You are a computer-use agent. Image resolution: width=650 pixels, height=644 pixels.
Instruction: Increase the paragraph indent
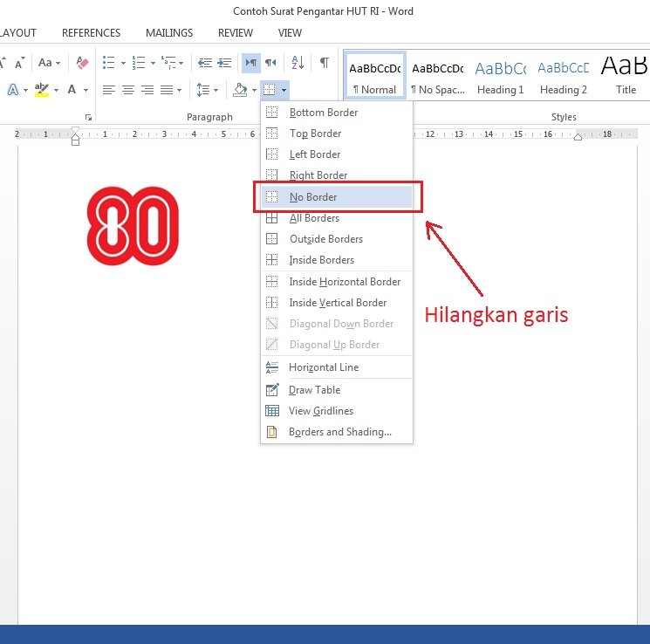click(224, 63)
